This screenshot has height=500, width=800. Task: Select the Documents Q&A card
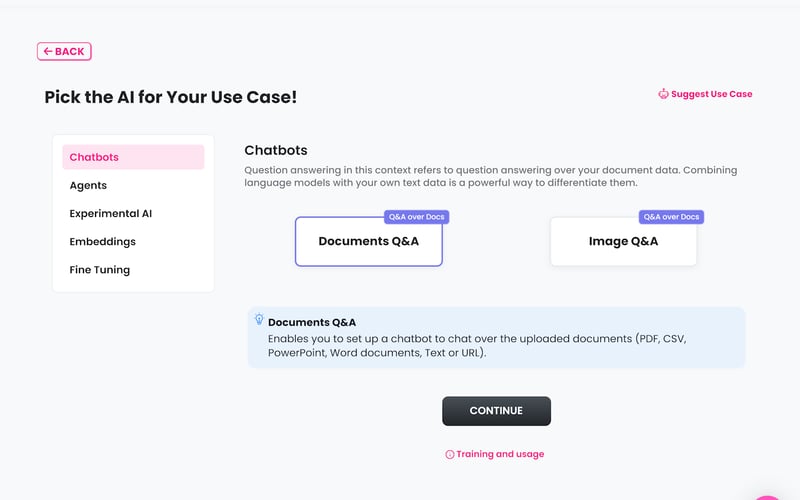(x=368, y=242)
